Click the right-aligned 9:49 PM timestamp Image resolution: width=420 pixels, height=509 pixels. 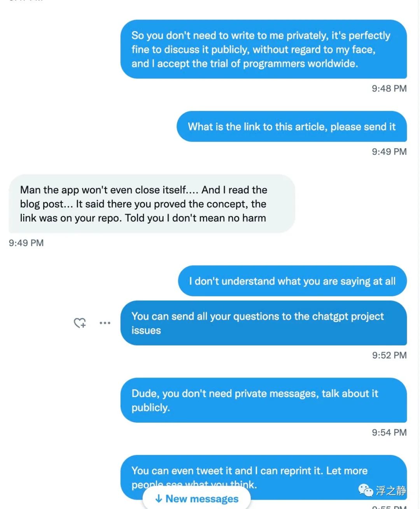(x=389, y=152)
